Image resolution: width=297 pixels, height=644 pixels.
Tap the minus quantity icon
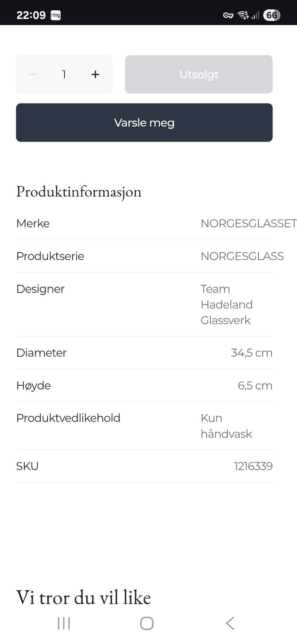coord(33,74)
